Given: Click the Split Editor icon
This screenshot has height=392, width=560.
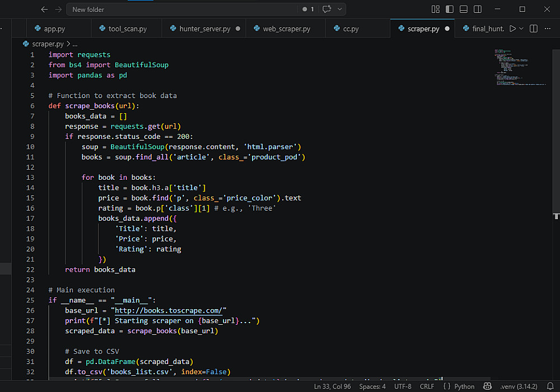Looking at the screenshot, I should 534,29.
